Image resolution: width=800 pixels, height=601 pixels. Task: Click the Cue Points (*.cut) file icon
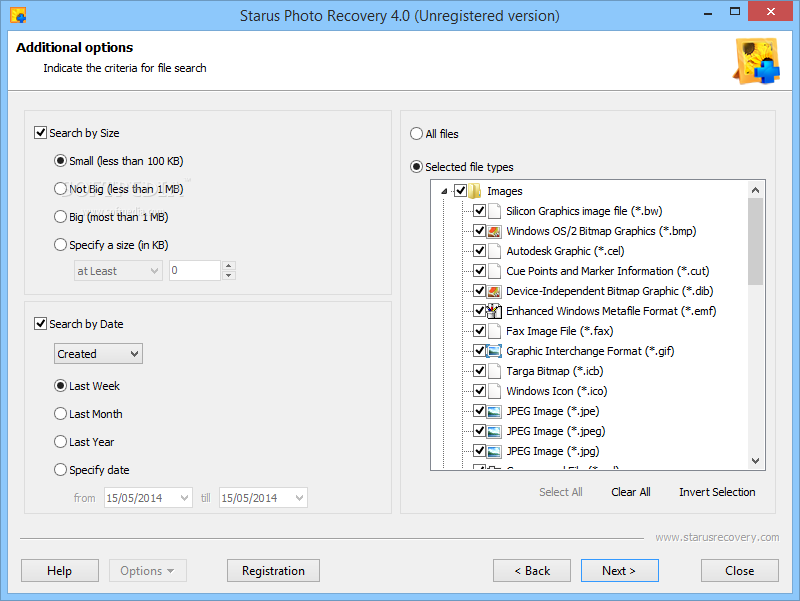[x=494, y=271]
